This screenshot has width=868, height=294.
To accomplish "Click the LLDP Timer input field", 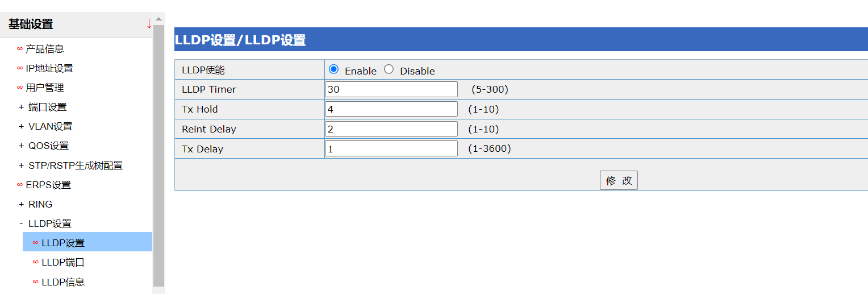I will click(391, 89).
